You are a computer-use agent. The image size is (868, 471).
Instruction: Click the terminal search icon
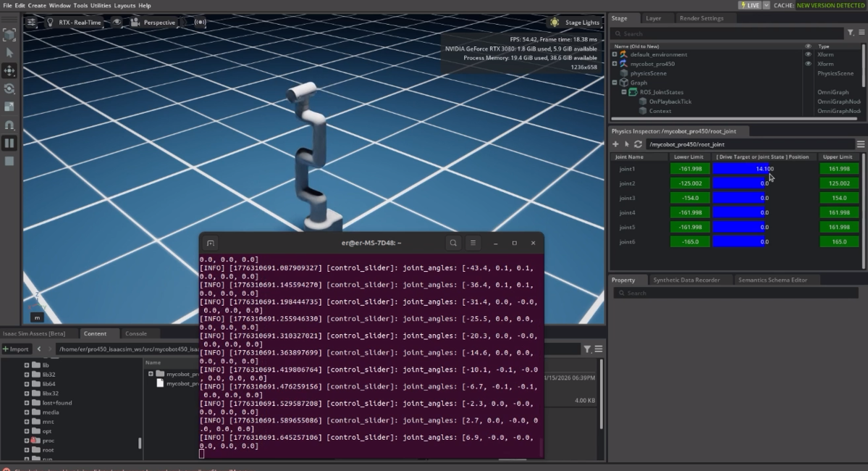(x=452, y=243)
